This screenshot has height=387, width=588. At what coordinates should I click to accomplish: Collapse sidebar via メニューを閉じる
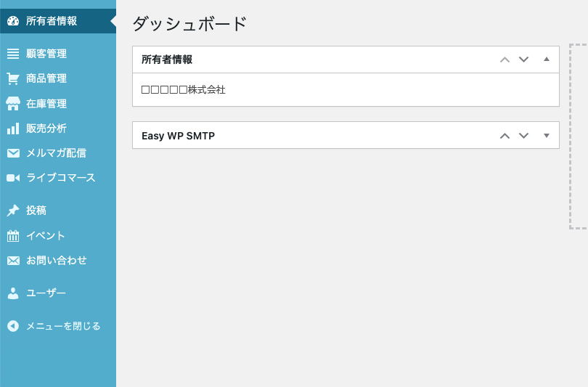(63, 326)
